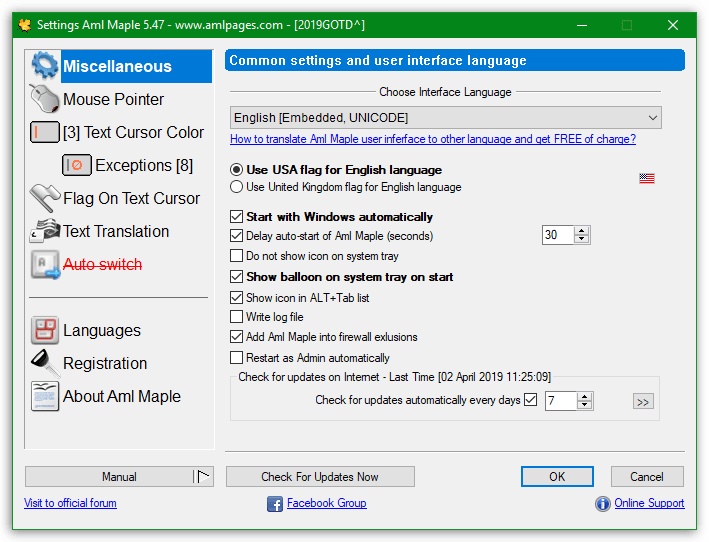Viewport: 709px width, 542px height.
Task: Open the Text Translation page
Action: (116, 231)
